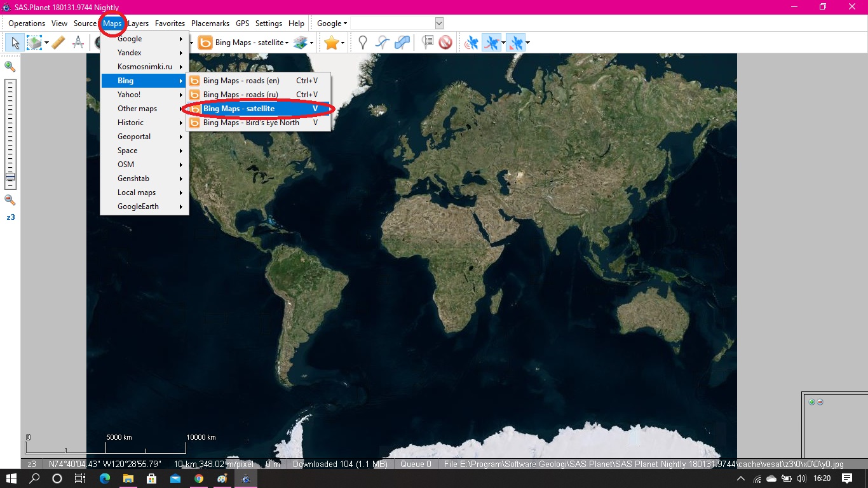The width and height of the screenshot is (868, 488).
Task: Expand the GoogleEarth submenu
Action: (x=144, y=207)
